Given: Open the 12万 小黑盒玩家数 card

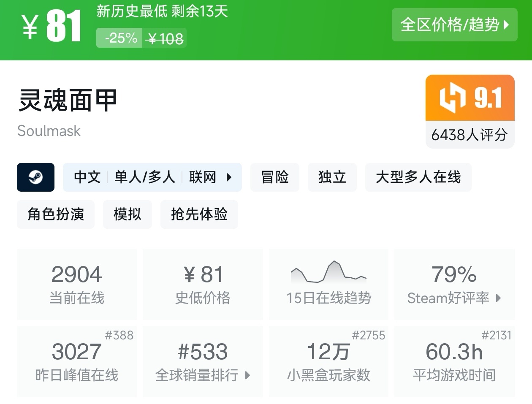Looking at the screenshot, I should [328, 361].
